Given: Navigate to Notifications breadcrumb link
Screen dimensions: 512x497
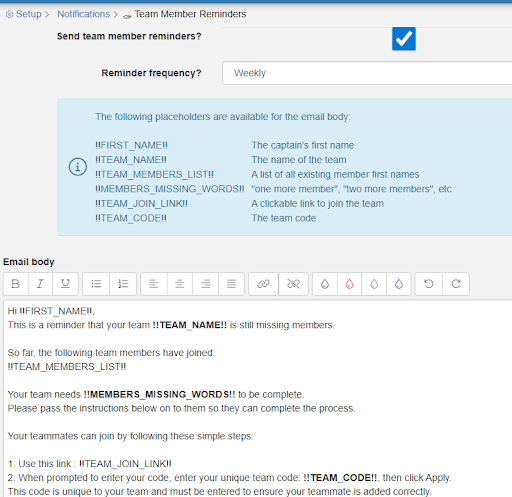Looking at the screenshot, I should pyautogui.click(x=83, y=14).
